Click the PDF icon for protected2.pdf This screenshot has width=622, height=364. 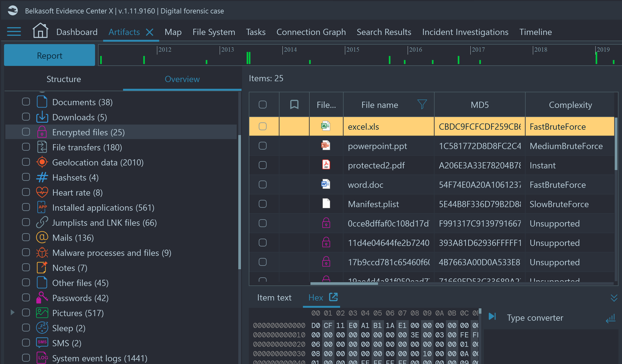(x=326, y=165)
